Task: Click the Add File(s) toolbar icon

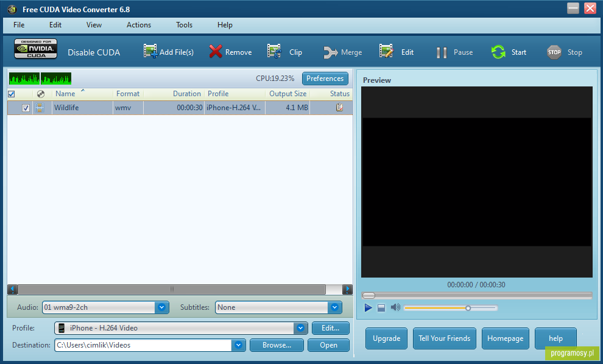Action: pyautogui.click(x=150, y=51)
